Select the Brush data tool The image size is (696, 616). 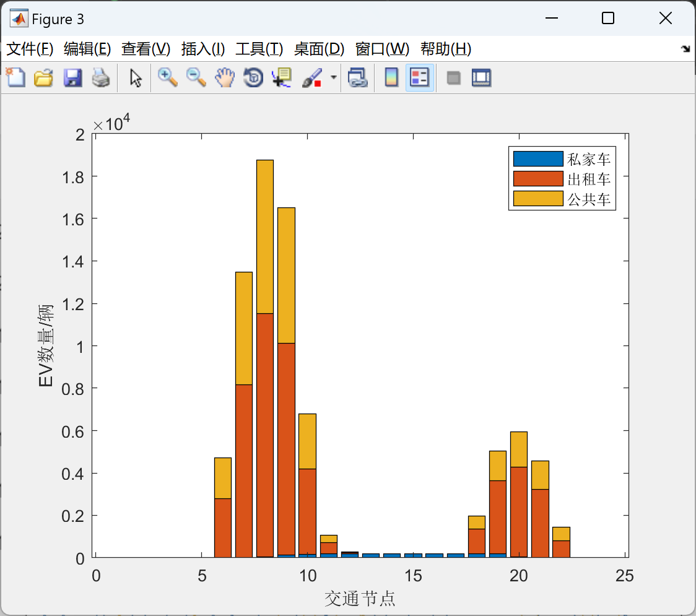tap(312, 77)
